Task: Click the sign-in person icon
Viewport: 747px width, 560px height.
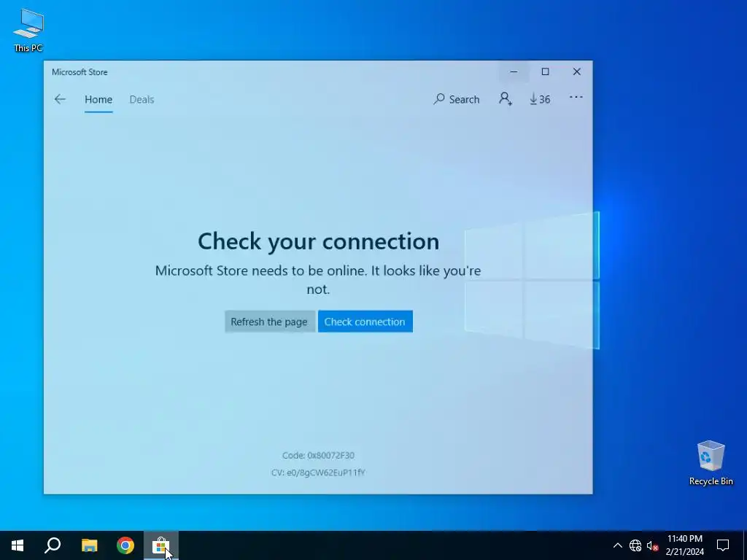Action: tap(506, 99)
